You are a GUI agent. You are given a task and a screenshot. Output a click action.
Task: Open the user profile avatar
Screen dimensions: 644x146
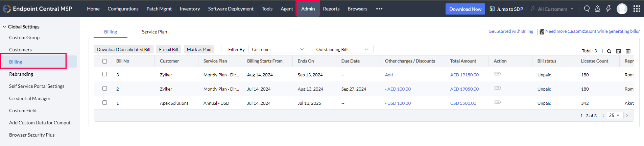622,9
